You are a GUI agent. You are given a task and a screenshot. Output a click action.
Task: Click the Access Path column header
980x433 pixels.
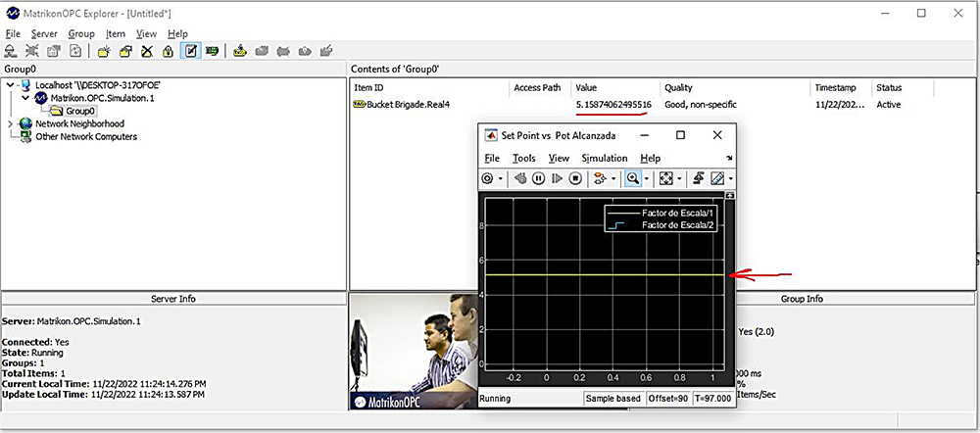[541, 88]
